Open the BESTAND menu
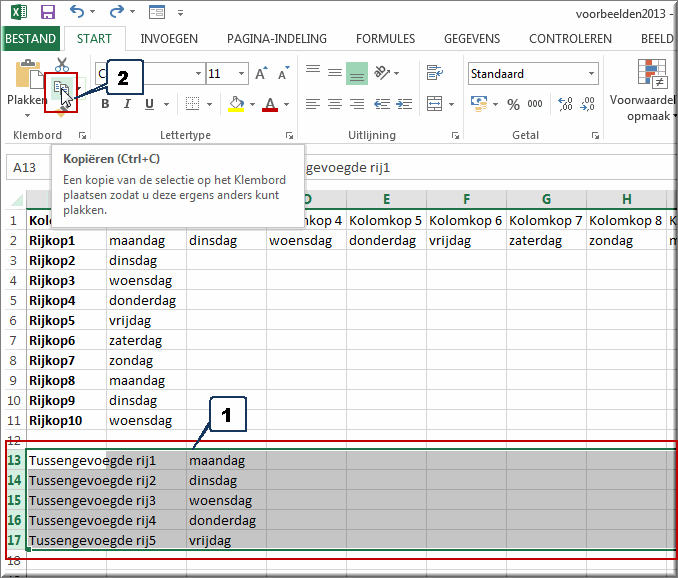Image resolution: width=678 pixels, height=578 pixels. coord(31,39)
